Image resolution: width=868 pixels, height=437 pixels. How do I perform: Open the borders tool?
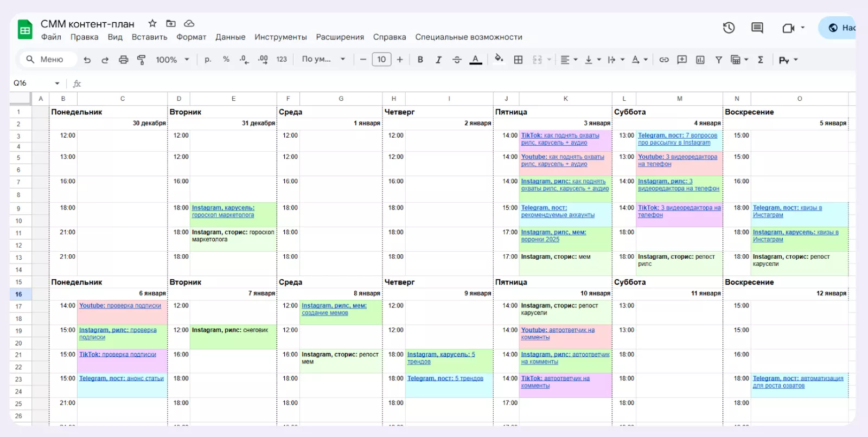coord(518,60)
